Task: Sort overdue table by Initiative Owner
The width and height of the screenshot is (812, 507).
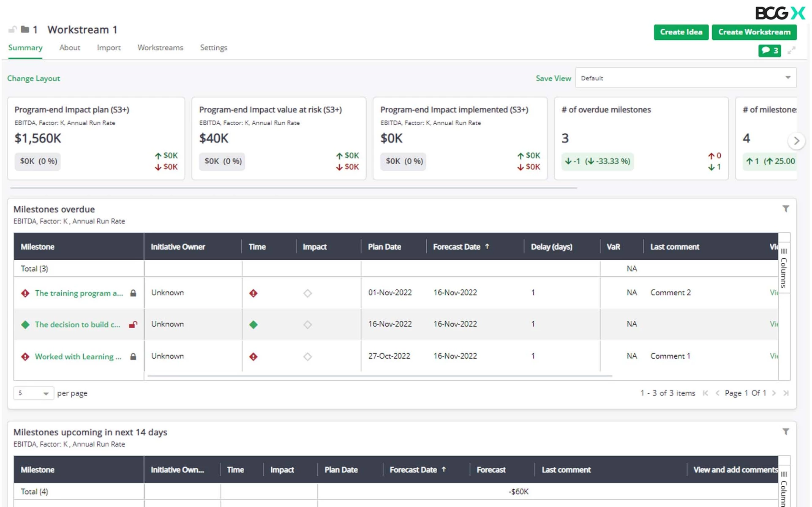Action: tap(178, 247)
